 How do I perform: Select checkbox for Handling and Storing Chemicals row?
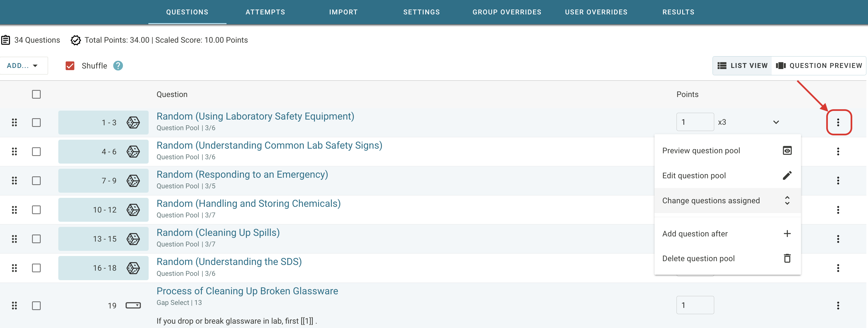(36, 210)
